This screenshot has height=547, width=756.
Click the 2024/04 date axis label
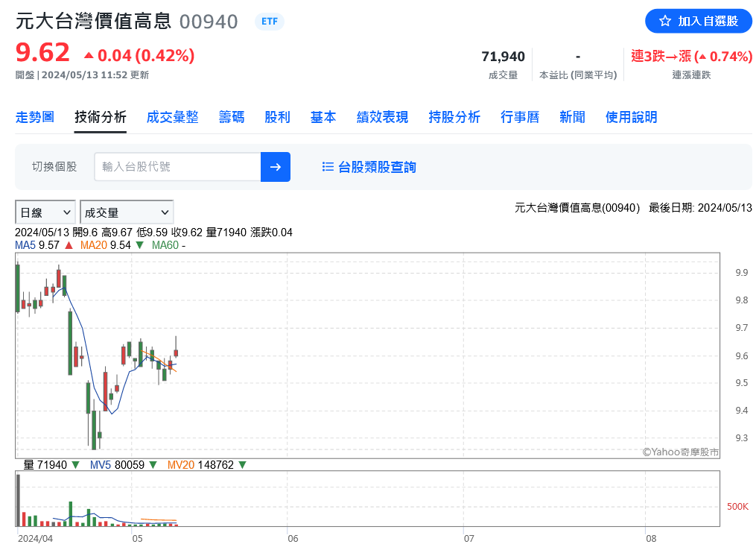pyautogui.click(x=35, y=538)
